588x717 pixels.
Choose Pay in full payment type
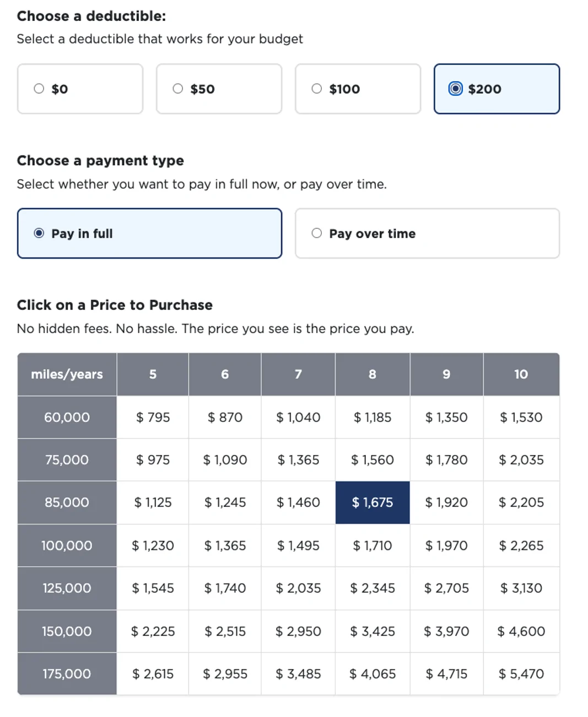[x=149, y=233]
